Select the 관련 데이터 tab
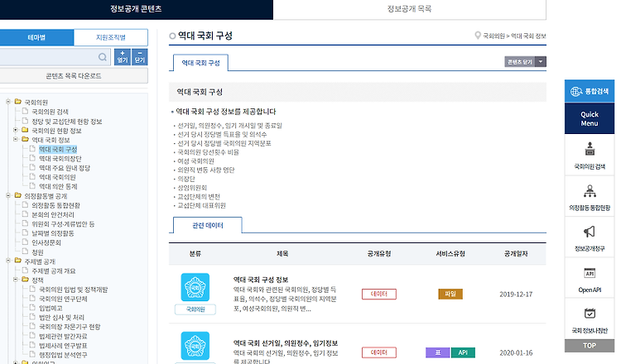621x364 pixels. click(208, 225)
